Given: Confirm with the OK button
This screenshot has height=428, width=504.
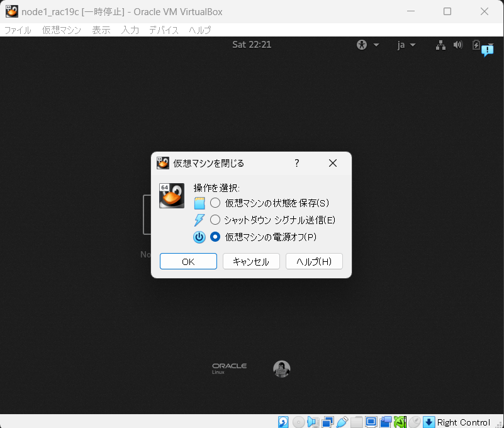Looking at the screenshot, I should 188,261.
